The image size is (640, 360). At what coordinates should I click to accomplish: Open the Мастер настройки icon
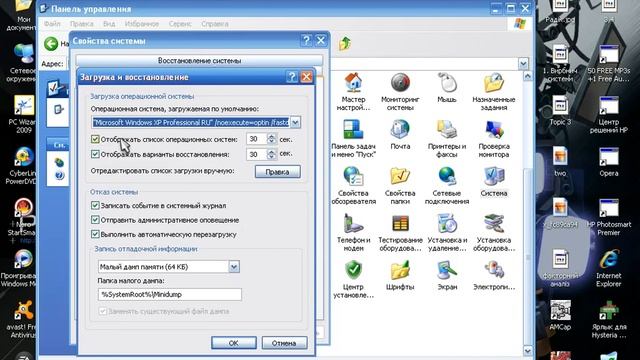point(353,83)
